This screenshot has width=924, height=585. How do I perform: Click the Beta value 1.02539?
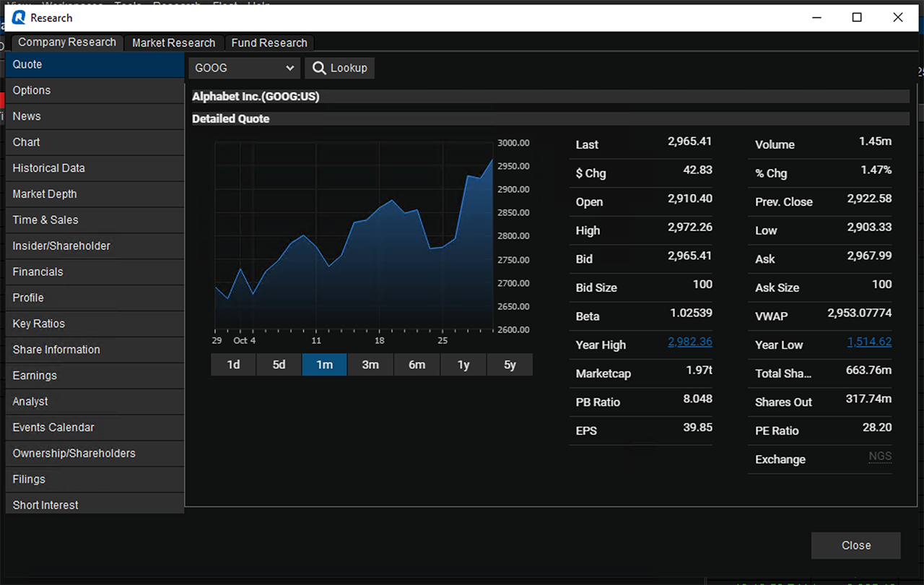692,313
